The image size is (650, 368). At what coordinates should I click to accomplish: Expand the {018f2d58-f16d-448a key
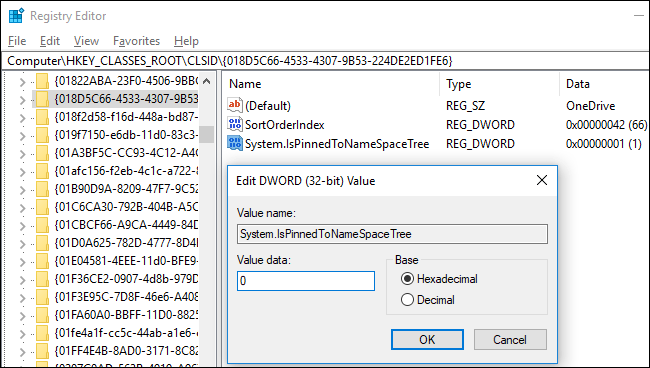click(22, 118)
